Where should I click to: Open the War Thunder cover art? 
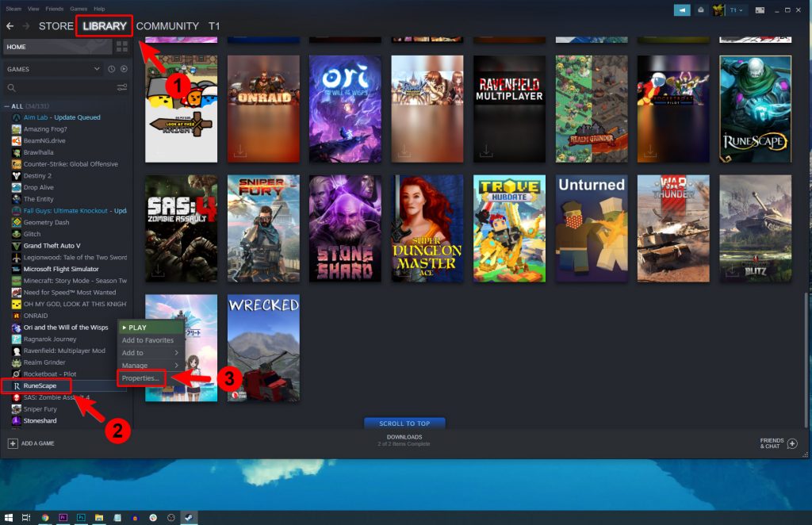(x=673, y=228)
